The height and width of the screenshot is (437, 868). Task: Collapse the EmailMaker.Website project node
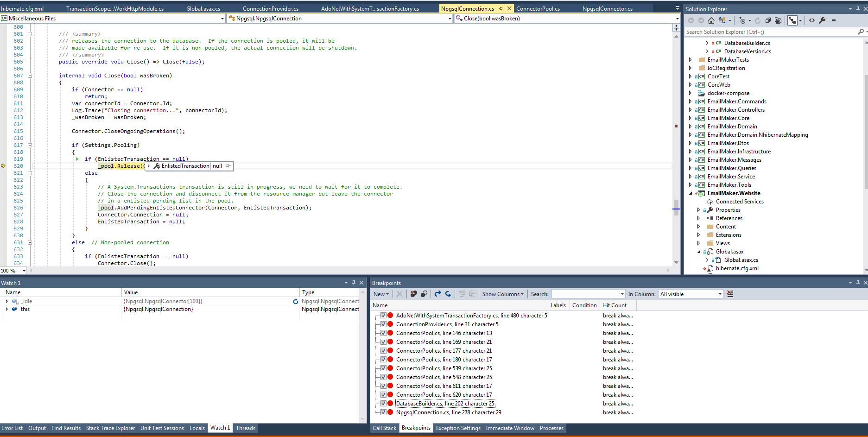(x=690, y=193)
